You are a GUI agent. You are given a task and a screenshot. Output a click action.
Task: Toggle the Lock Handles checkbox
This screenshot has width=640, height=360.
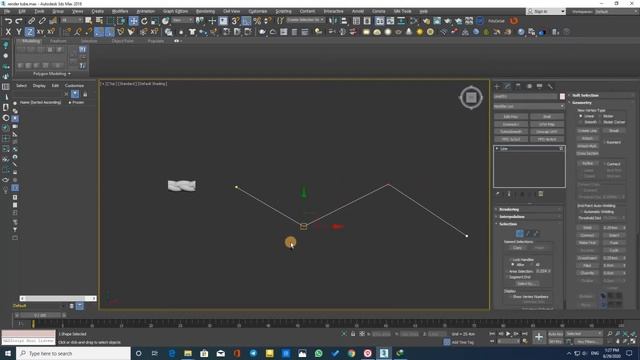coord(510,260)
